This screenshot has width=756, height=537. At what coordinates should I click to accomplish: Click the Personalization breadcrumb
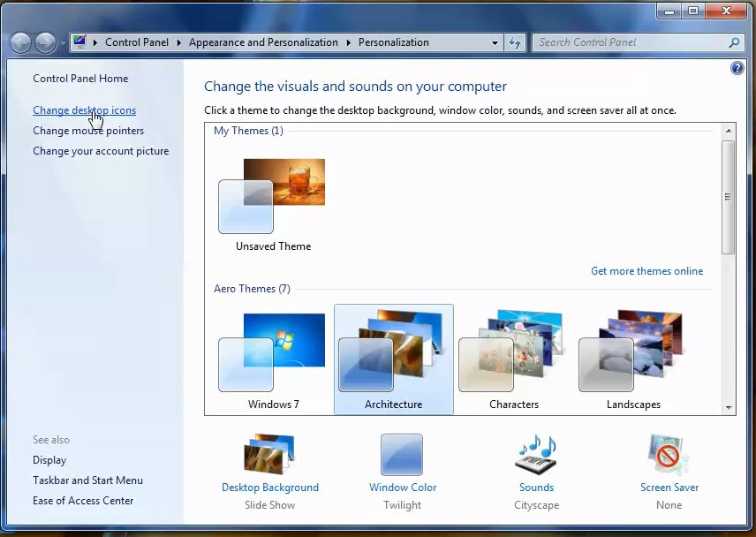[x=393, y=42]
